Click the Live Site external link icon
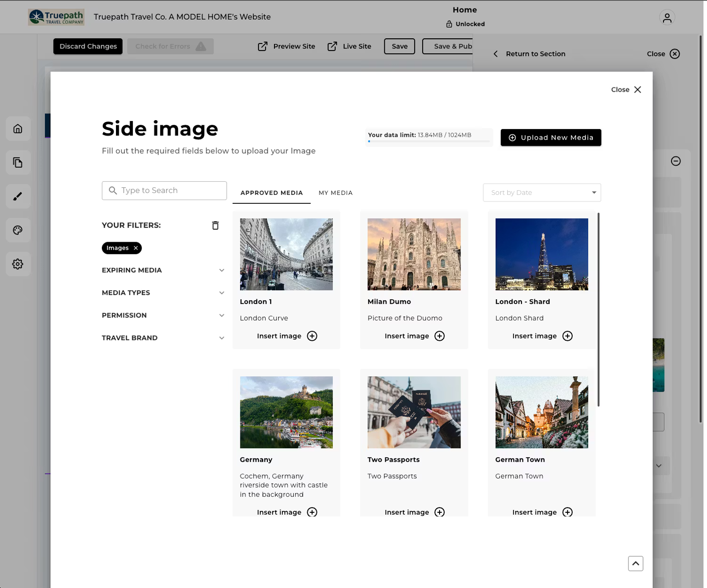This screenshot has height=588, width=707. (332, 46)
